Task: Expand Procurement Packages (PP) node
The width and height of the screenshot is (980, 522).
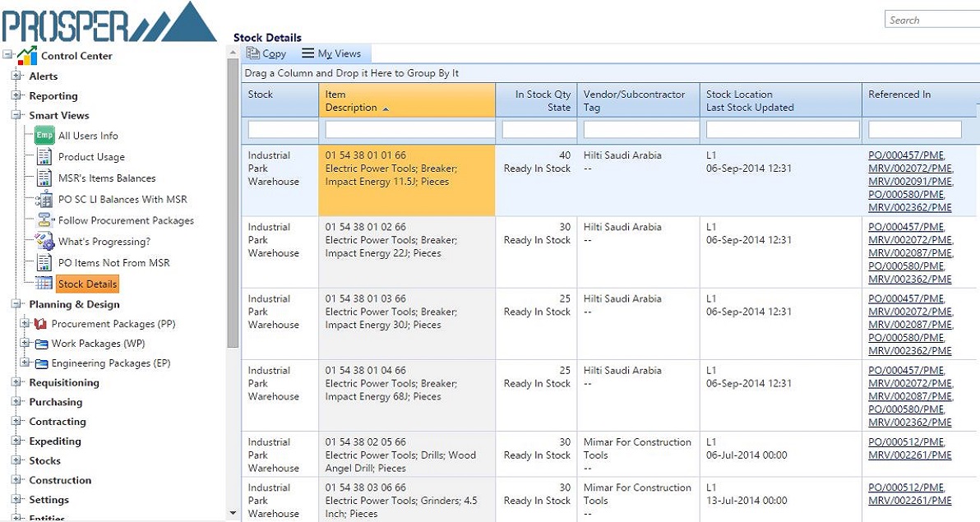Action: click(25, 324)
